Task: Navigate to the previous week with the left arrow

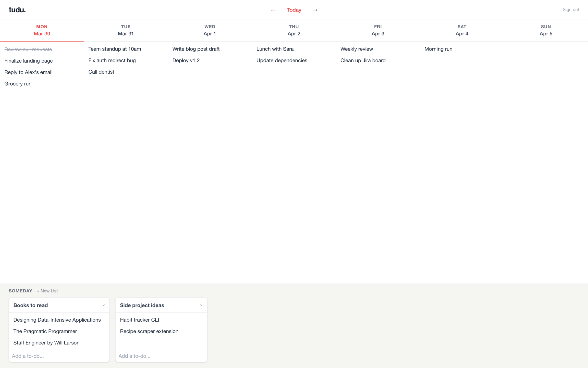Action: tap(273, 10)
